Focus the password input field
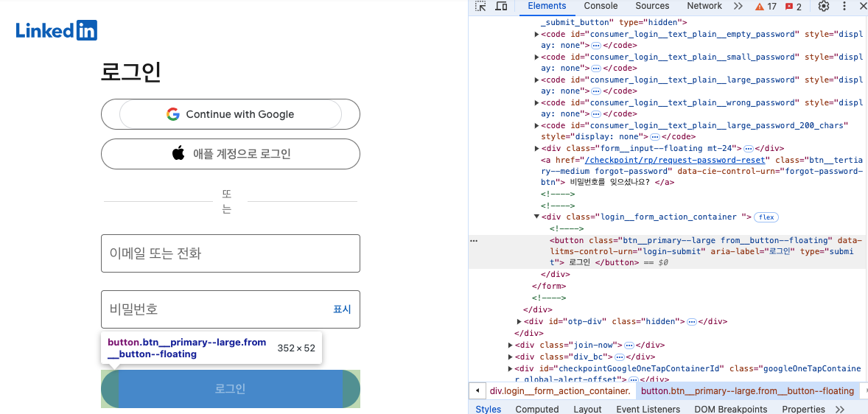The image size is (868, 414). (231, 309)
